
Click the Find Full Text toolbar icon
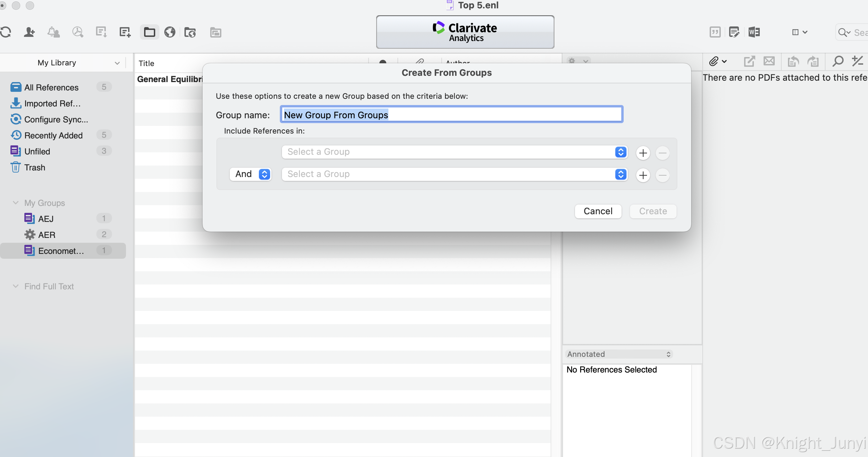point(77,32)
